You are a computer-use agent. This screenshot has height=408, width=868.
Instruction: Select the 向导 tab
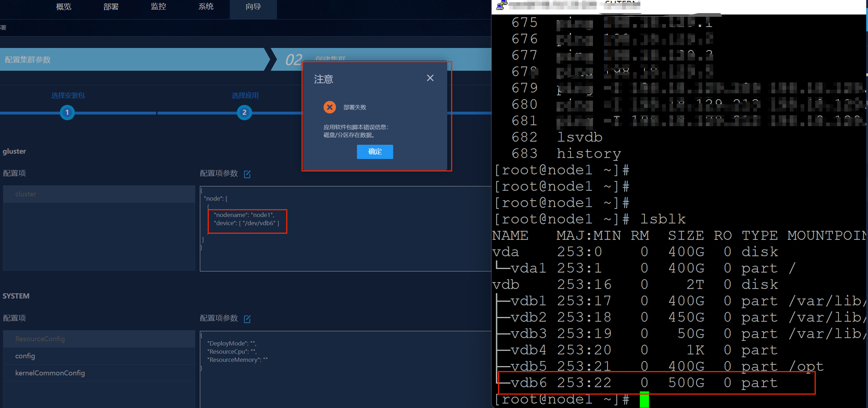click(x=253, y=7)
